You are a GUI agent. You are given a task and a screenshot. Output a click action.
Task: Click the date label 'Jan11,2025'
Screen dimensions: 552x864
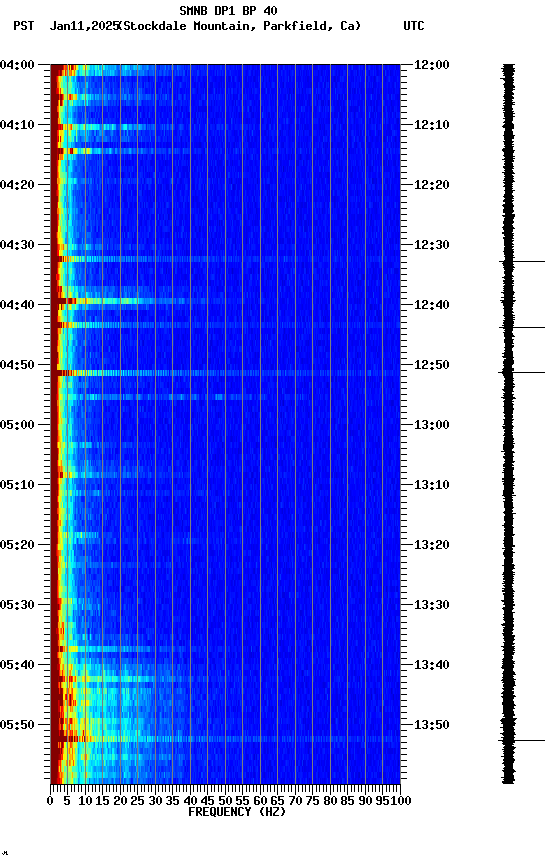[x=84, y=26]
